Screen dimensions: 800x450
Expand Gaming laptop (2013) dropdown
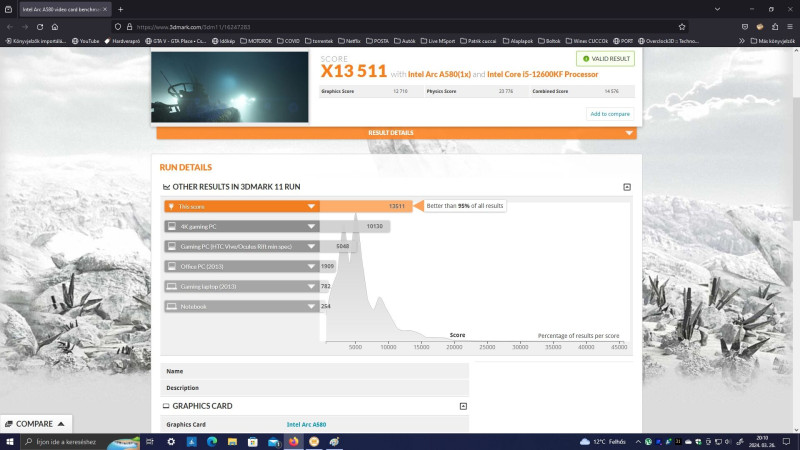pos(311,286)
